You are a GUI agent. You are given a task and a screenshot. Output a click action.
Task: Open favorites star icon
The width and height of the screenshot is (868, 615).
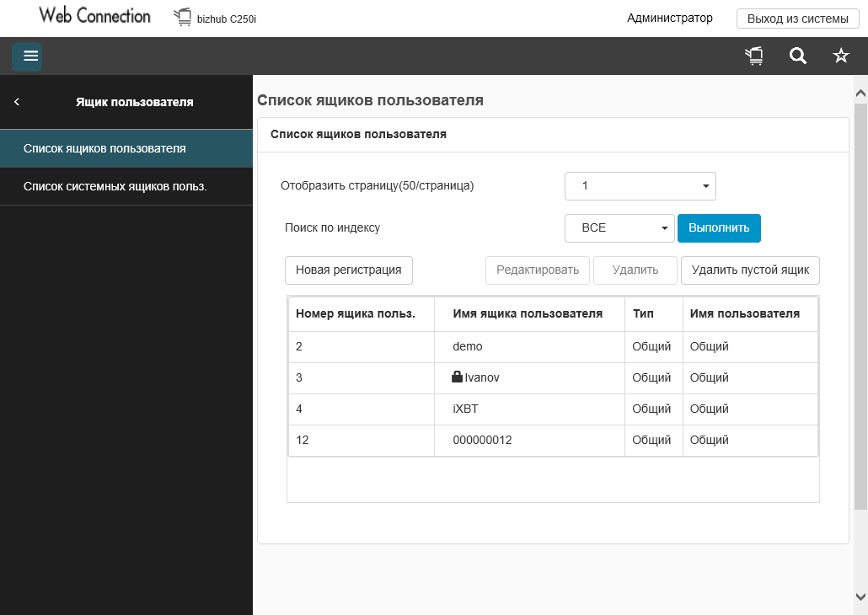coord(841,56)
